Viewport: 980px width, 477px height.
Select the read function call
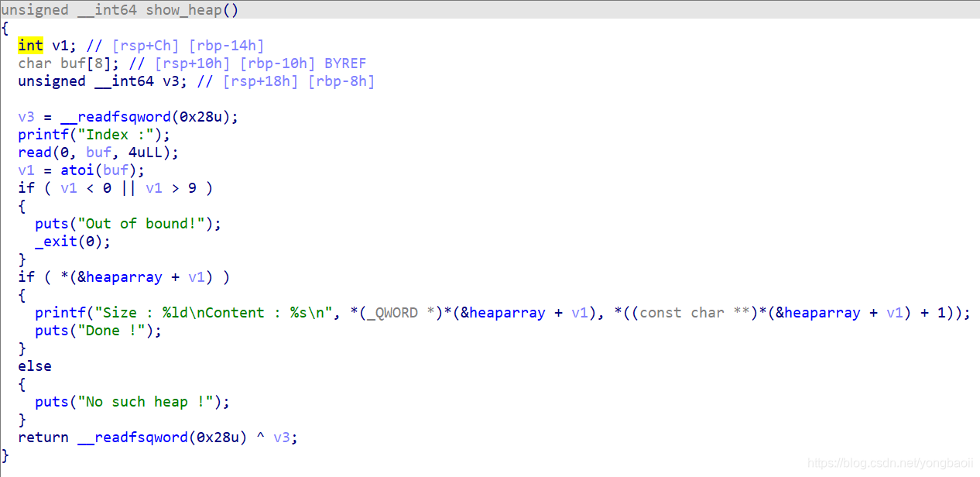pyautogui.click(x=35, y=153)
